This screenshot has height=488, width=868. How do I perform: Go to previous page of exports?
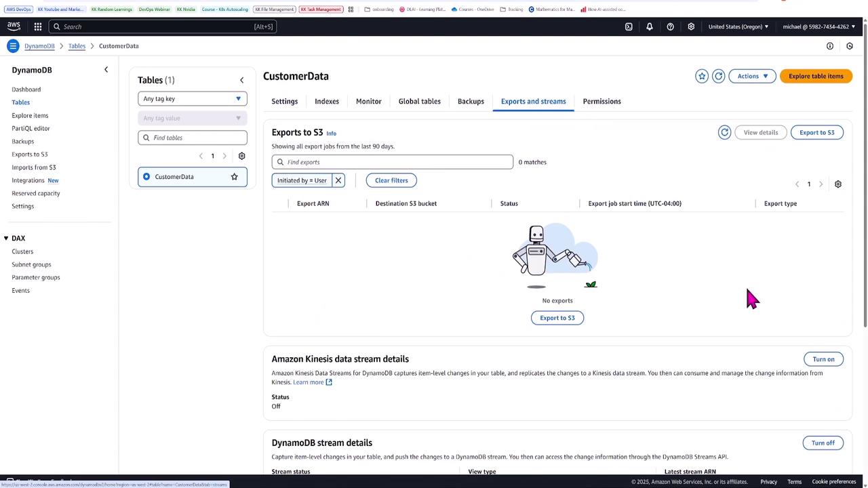coord(797,184)
